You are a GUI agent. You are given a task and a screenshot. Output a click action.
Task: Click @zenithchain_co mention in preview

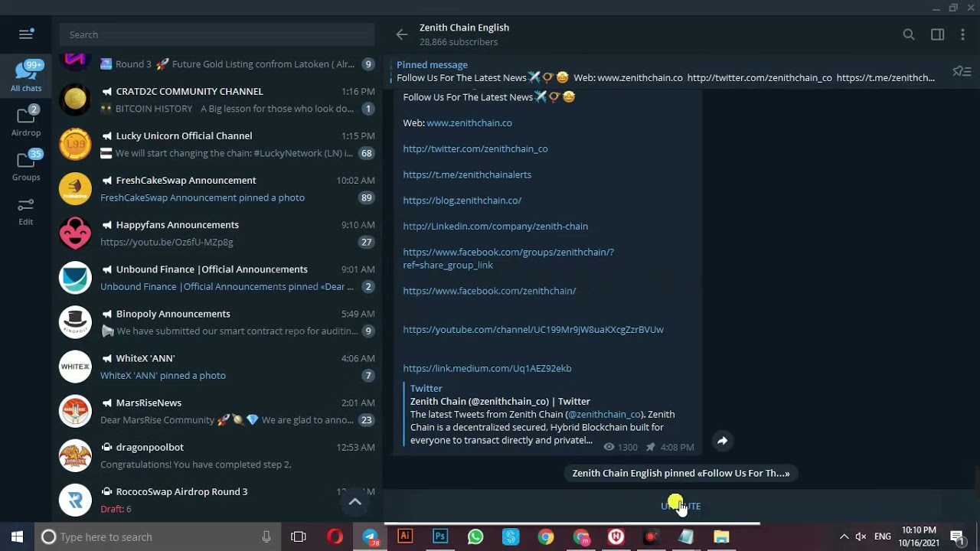point(604,414)
